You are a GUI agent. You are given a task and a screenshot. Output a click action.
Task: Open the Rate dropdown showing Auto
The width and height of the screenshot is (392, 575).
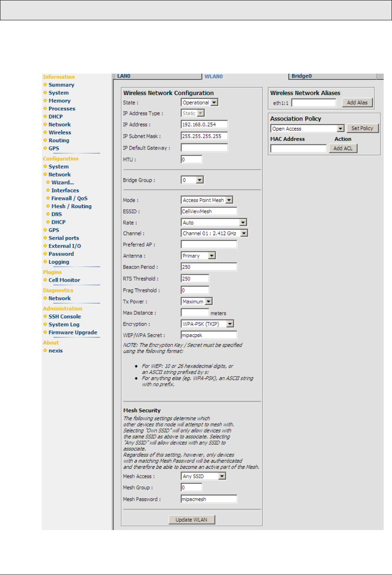[214, 222]
